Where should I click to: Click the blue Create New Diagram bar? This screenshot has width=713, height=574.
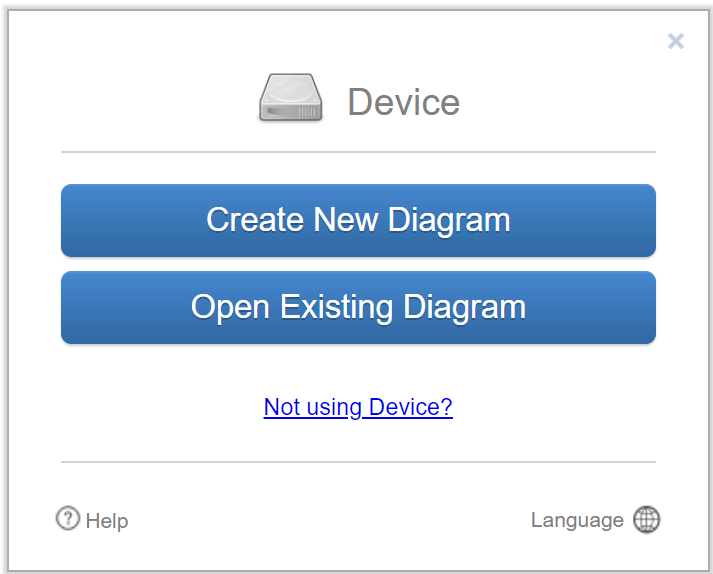(x=358, y=220)
